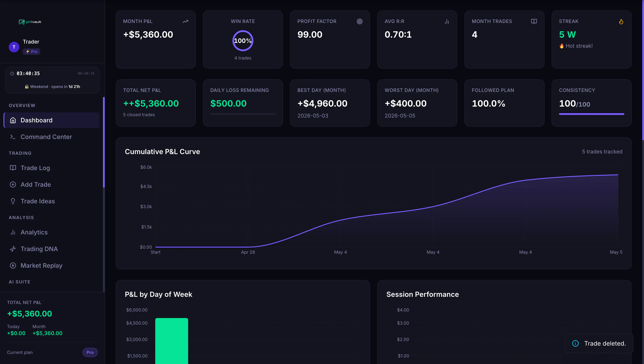The height and width of the screenshot is (364, 644).
Task: Click the Avg R:R value 0.70:1
Action: [x=398, y=35]
